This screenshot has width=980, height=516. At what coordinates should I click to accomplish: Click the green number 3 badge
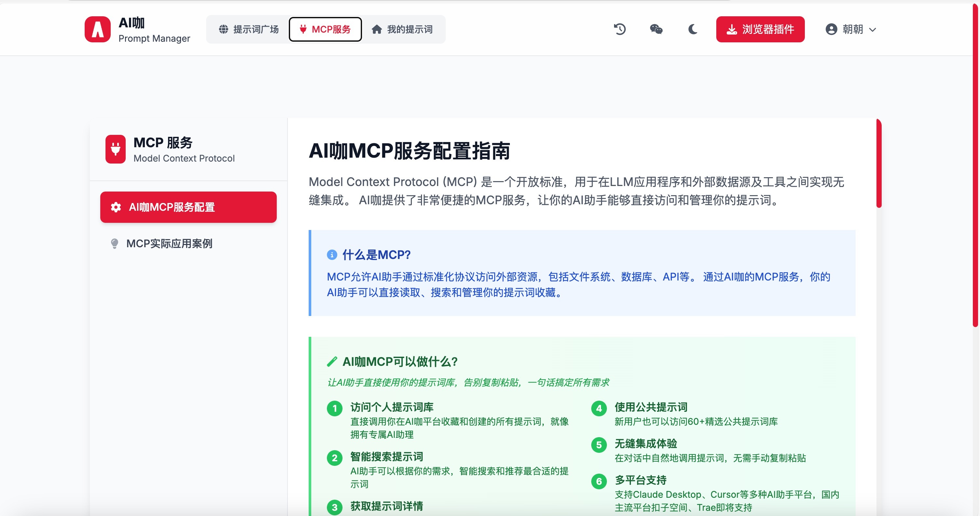point(334,507)
